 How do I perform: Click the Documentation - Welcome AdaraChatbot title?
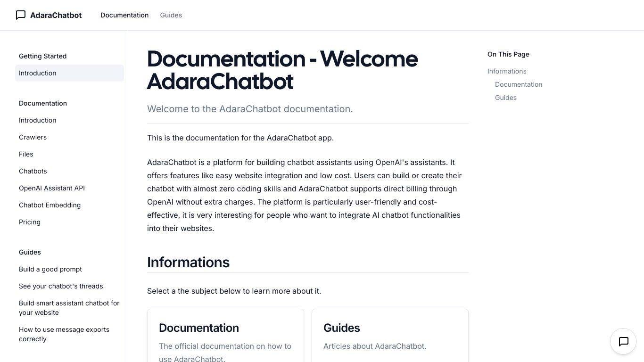tap(282, 70)
